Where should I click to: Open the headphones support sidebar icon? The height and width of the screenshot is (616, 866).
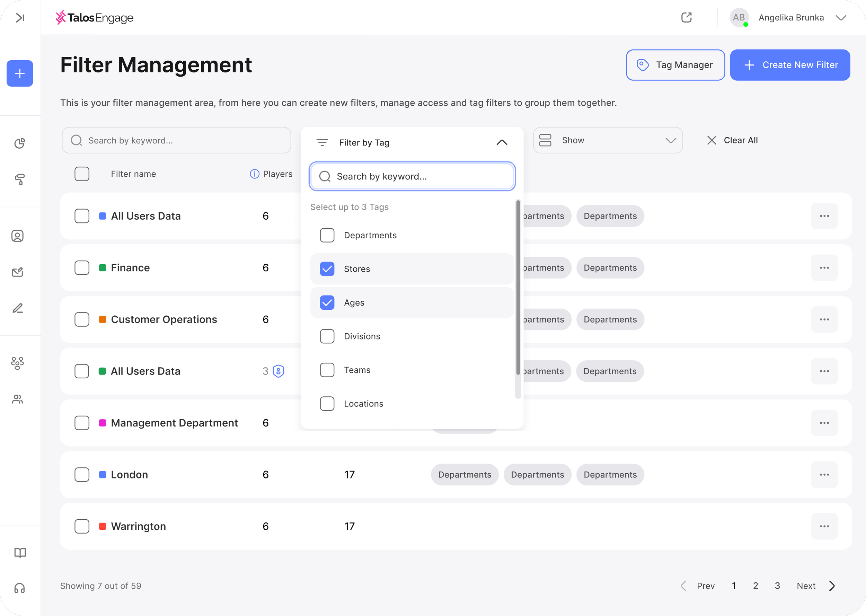[20, 588]
